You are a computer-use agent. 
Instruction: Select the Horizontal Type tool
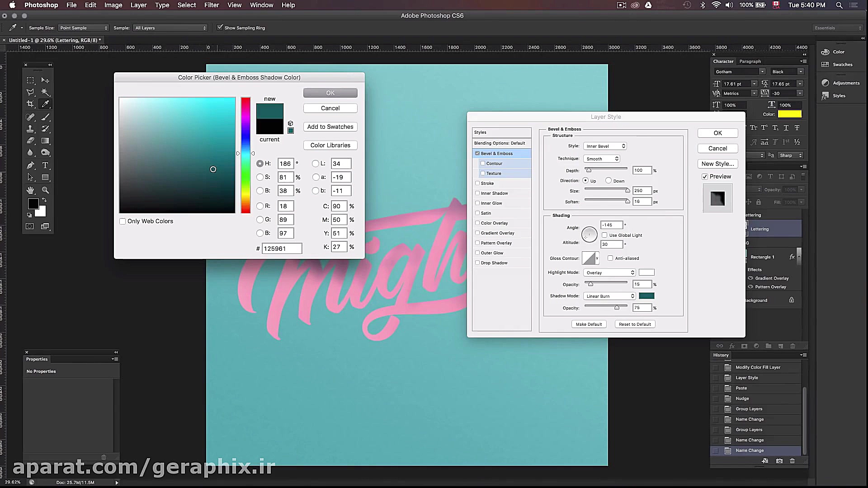[45, 165]
